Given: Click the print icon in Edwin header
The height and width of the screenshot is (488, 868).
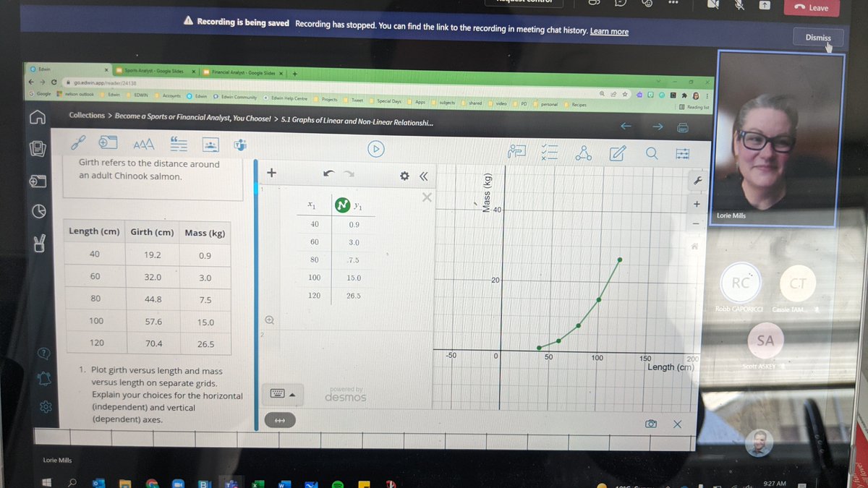Looking at the screenshot, I should pos(681,129).
